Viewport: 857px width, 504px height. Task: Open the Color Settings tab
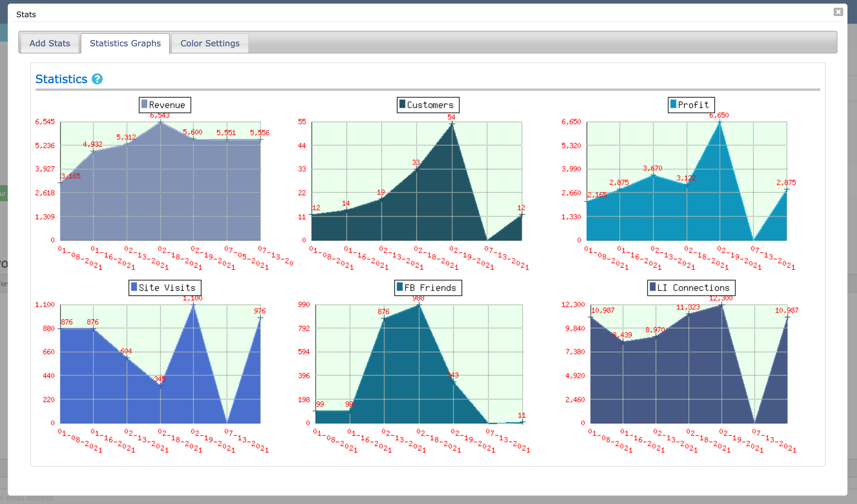pos(210,43)
